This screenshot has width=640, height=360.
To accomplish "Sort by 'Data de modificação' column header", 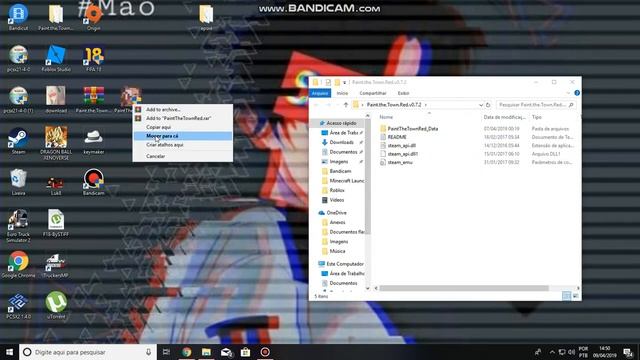I will (504, 117).
